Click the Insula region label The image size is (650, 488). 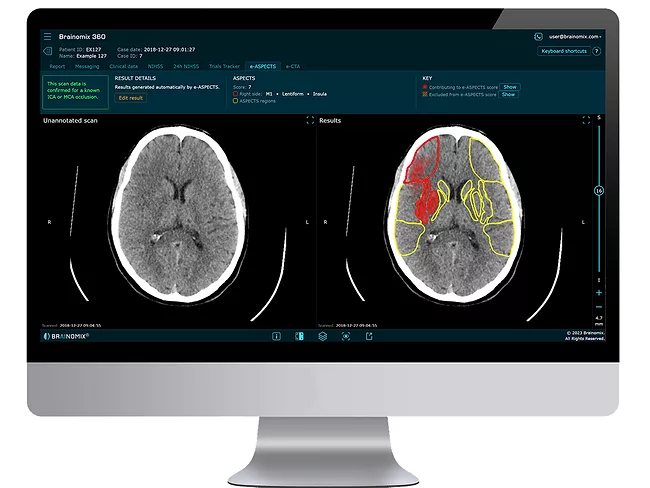320,94
